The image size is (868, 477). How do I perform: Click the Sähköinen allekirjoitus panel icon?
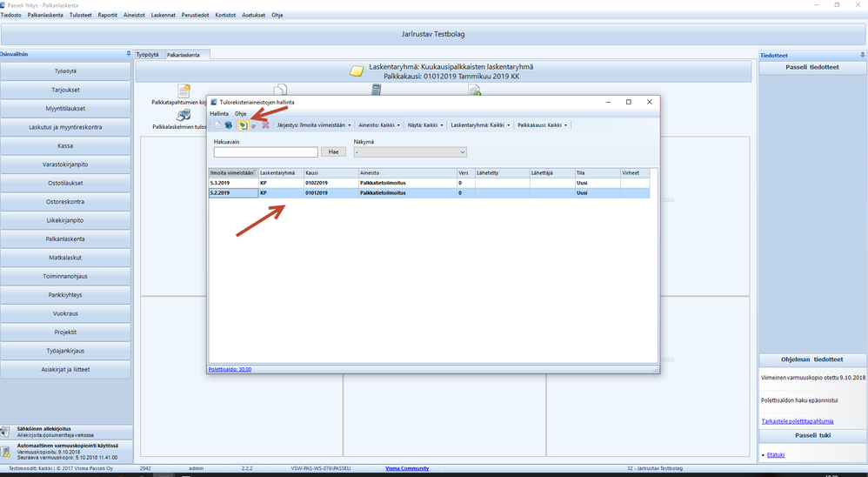pos(5,432)
